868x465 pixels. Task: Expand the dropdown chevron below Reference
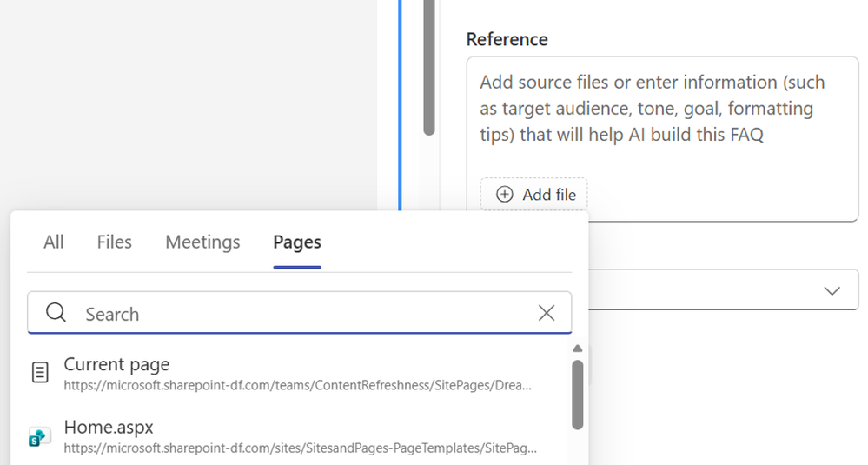point(832,290)
